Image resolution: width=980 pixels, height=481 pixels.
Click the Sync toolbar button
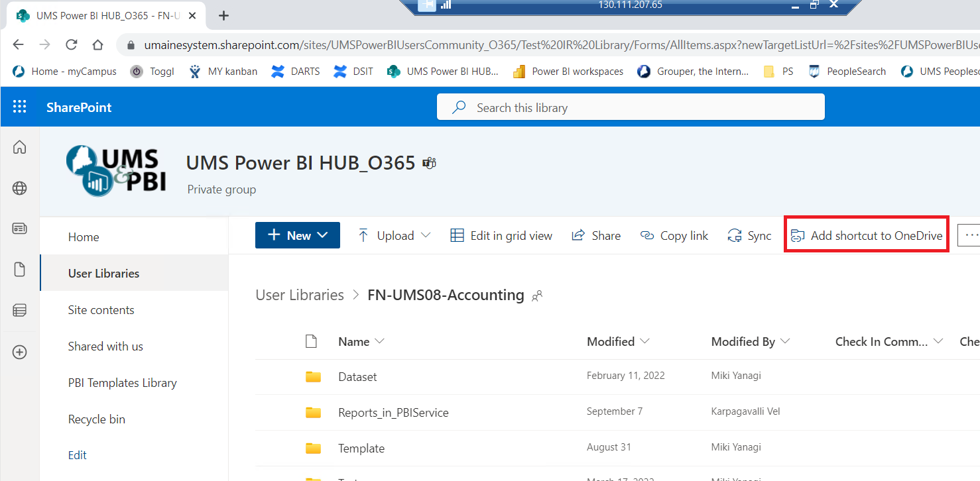coord(750,235)
